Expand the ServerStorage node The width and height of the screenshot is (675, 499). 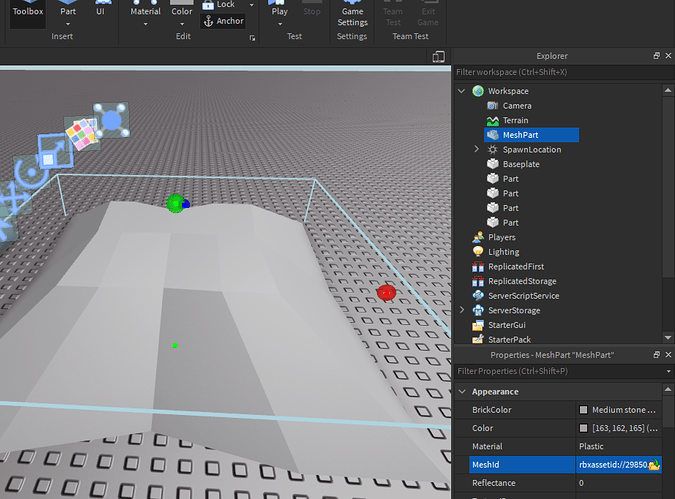[x=462, y=310]
